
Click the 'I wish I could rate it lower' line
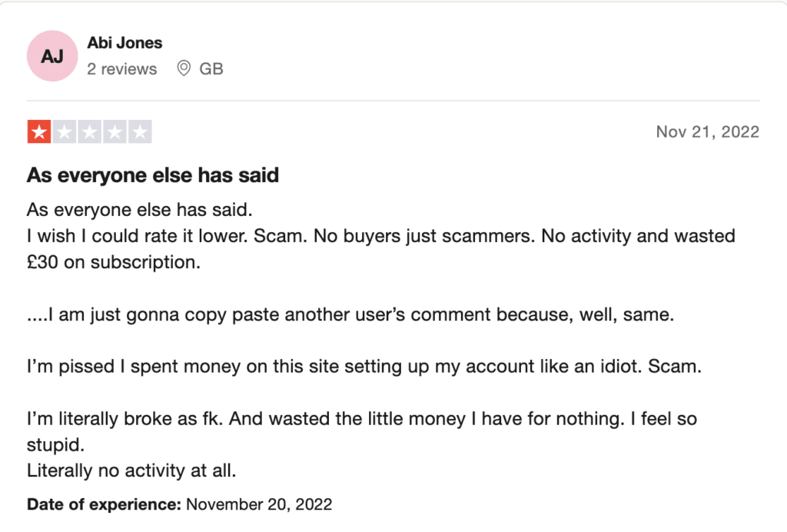click(381, 236)
